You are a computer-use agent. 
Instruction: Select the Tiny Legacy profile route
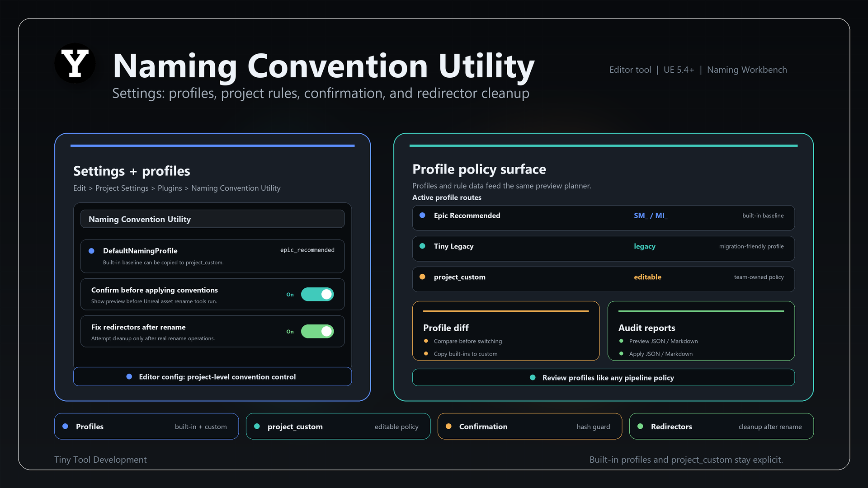604,249
